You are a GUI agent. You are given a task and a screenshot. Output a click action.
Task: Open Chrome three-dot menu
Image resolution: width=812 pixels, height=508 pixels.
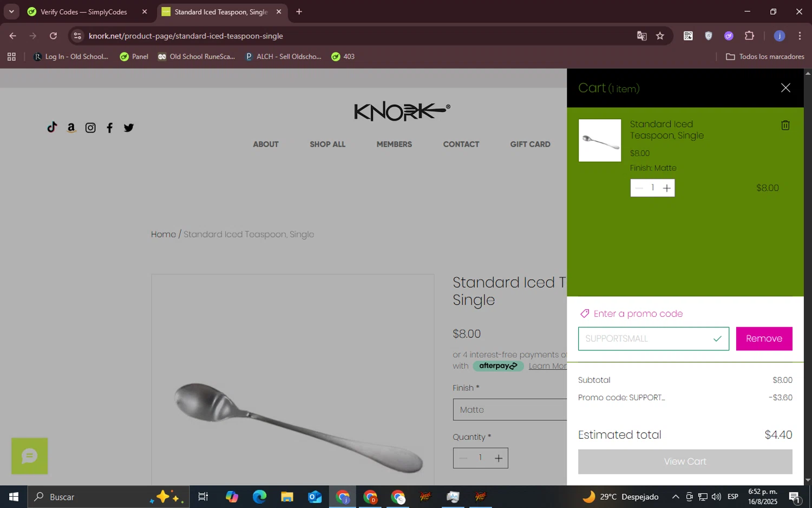pos(800,36)
